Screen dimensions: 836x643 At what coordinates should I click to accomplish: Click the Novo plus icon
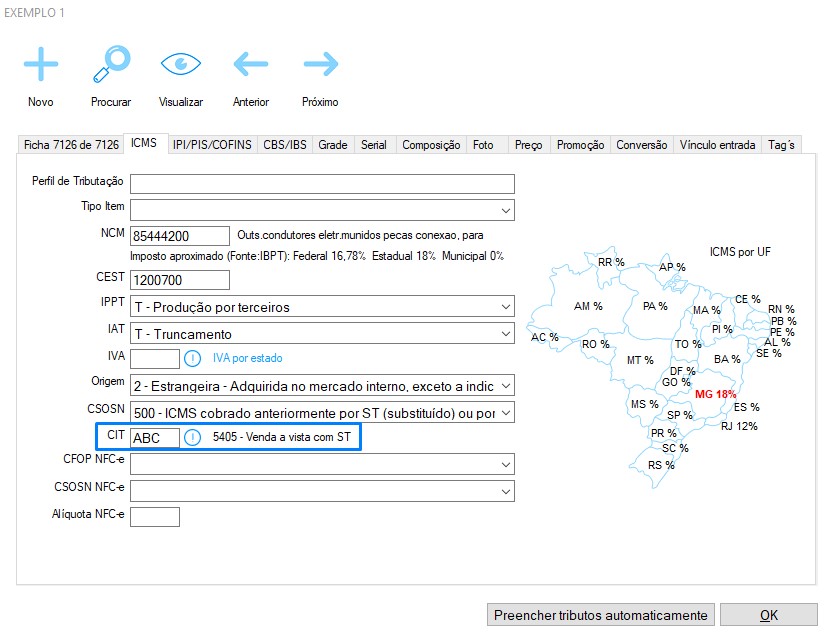click(41, 64)
